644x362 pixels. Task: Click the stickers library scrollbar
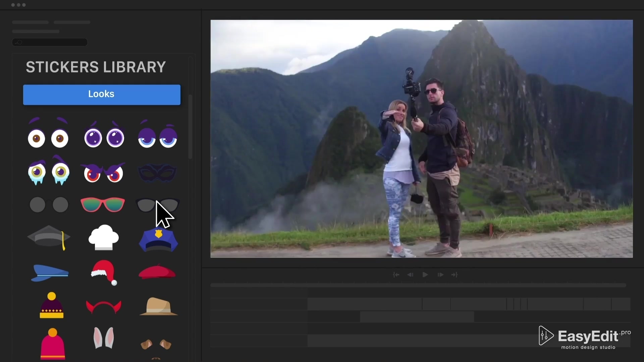tap(190, 127)
